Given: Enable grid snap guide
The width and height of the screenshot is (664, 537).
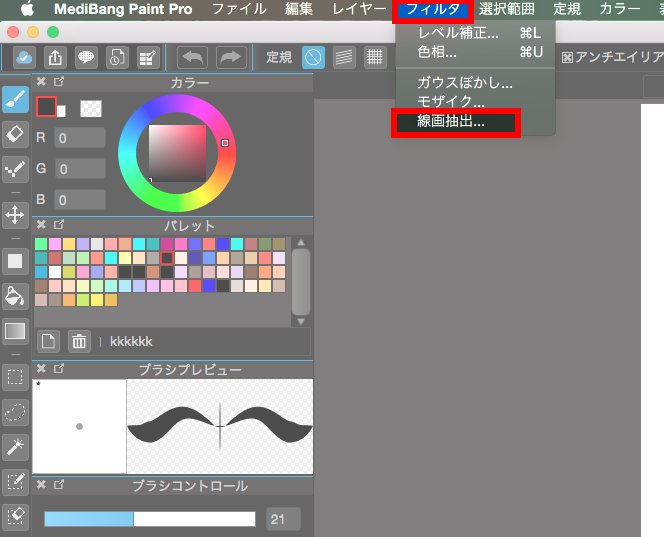Looking at the screenshot, I should point(375,57).
